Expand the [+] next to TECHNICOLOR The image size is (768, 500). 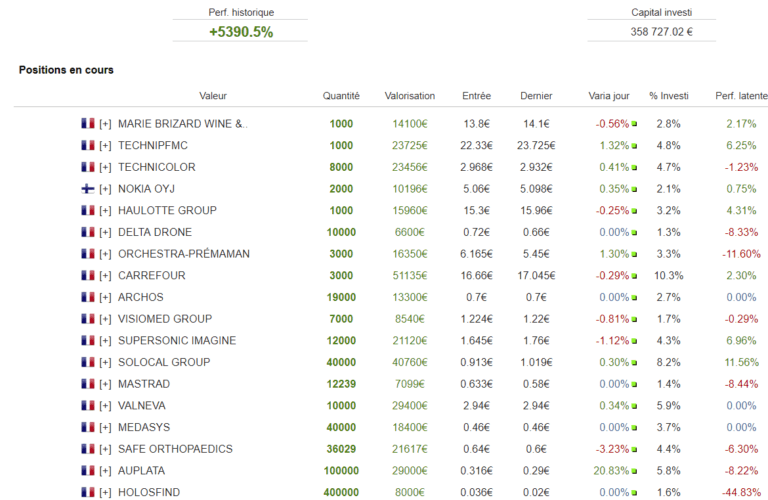click(x=105, y=167)
